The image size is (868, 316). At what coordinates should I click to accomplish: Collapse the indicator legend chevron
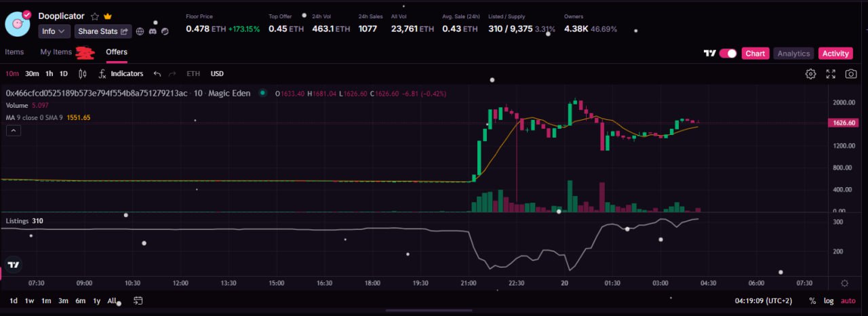click(14, 131)
